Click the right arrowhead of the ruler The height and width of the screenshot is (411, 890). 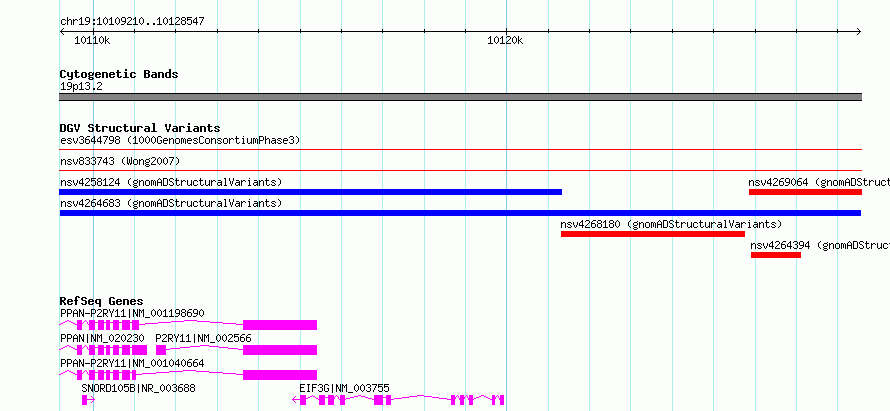click(858, 32)
